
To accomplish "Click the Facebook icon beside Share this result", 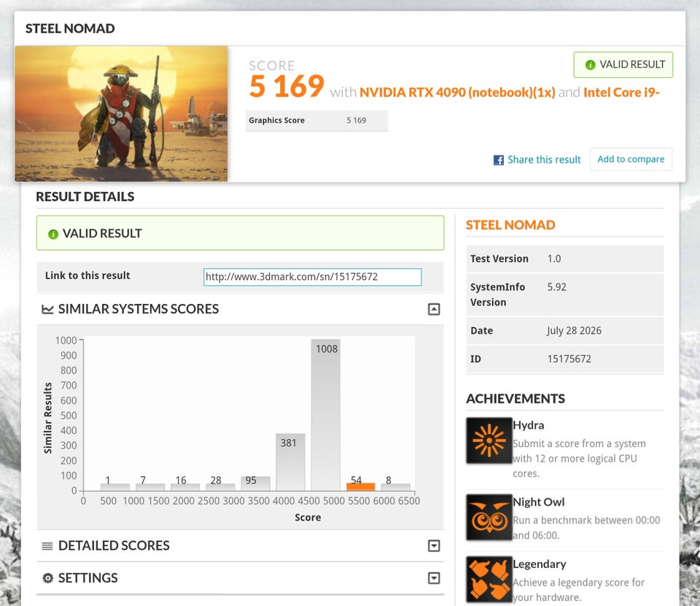I will [498, 160].
